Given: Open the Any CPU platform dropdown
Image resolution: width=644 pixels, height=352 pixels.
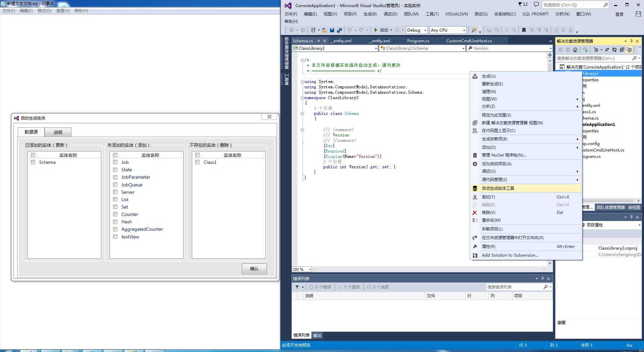Looking at the screenshot, I should tap(448, 30).
